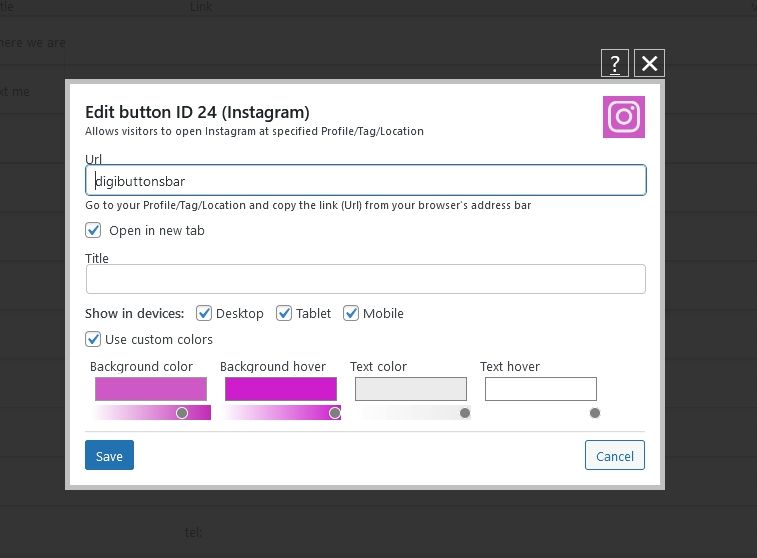Disable Use custom colors checkbox
This screenshot has height=558, width=757.
(93, 339)
